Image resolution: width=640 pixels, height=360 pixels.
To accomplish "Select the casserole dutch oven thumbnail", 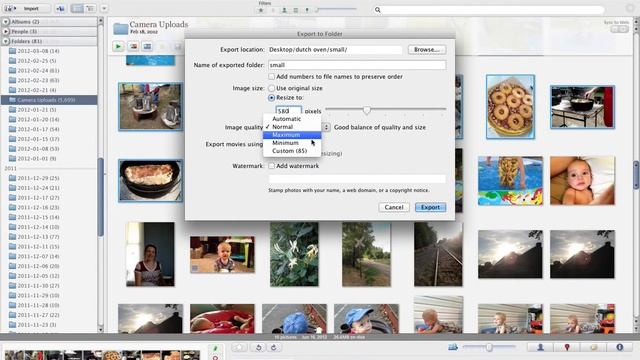I will point(151,181).
